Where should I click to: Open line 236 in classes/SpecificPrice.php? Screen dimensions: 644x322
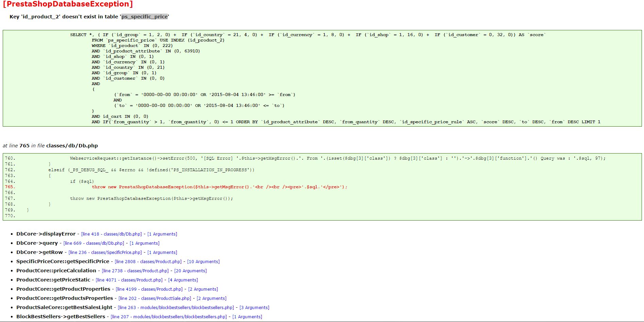(105, 252)
